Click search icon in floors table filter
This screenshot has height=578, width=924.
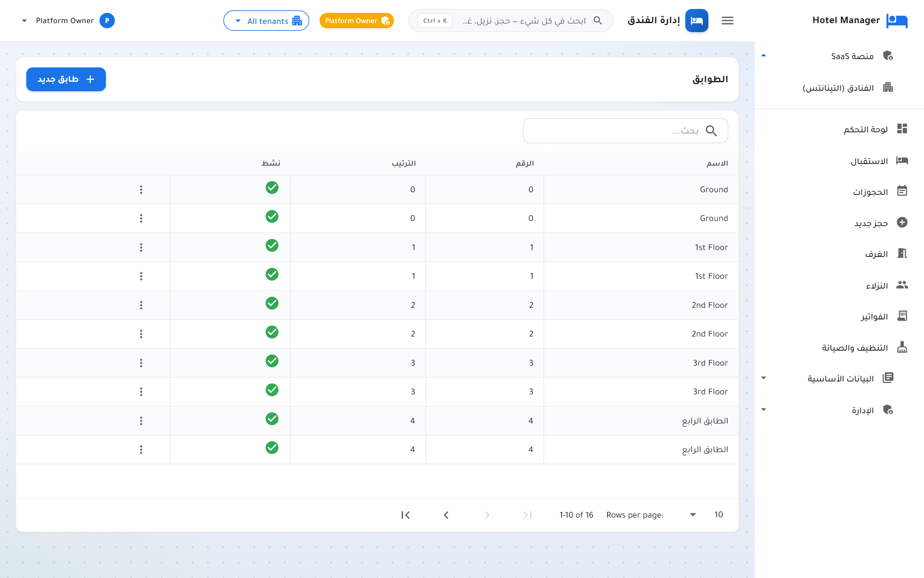[x=711, y=131]
